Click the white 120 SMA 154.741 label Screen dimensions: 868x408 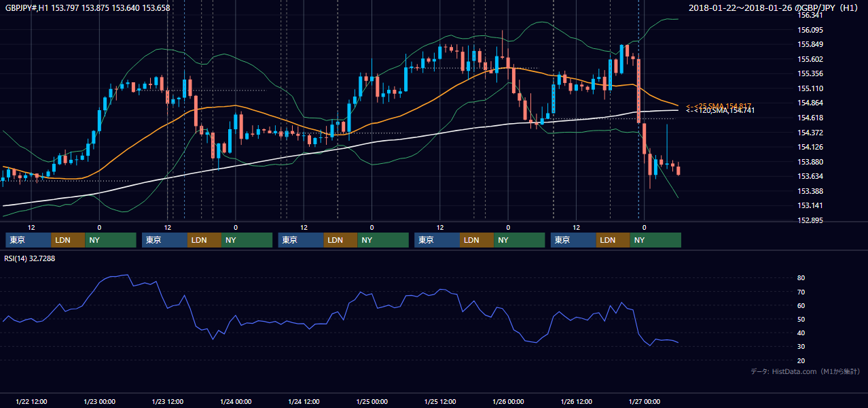point(721,110)
